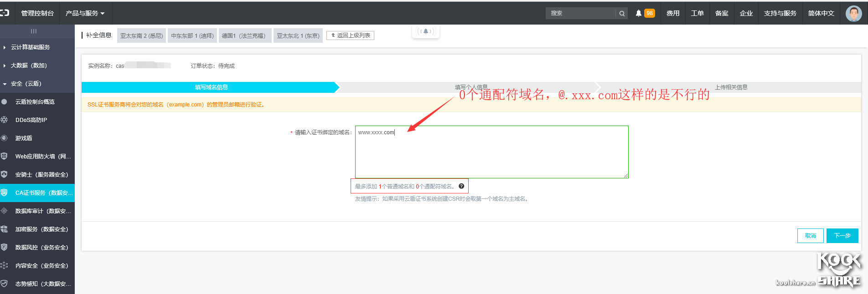
Task: Open 费用 menu
Action: [673, 13]
